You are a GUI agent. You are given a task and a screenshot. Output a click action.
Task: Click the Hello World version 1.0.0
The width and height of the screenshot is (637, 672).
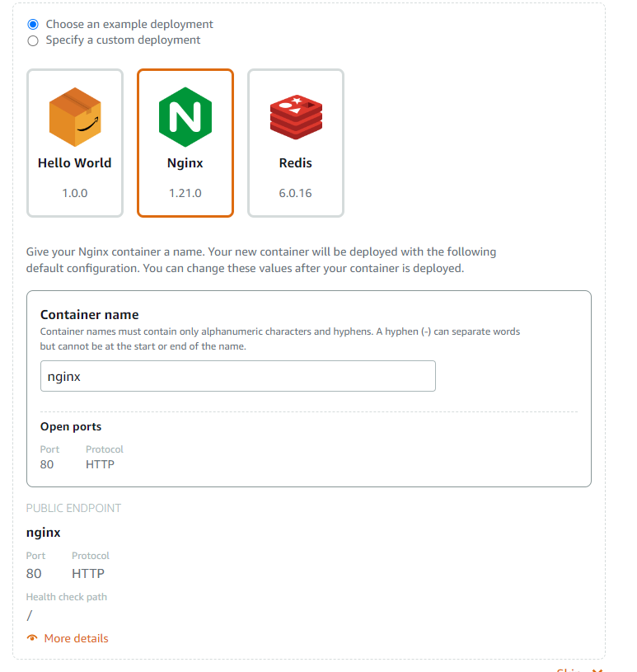tap(74, 193)
